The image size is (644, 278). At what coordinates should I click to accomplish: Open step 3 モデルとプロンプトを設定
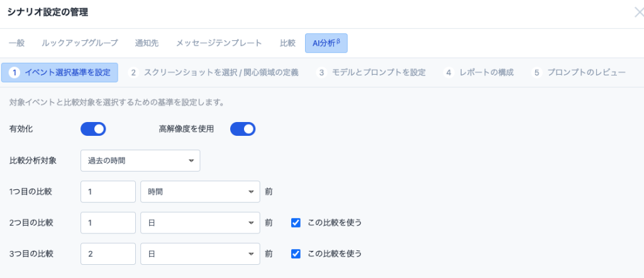point(372,72)
